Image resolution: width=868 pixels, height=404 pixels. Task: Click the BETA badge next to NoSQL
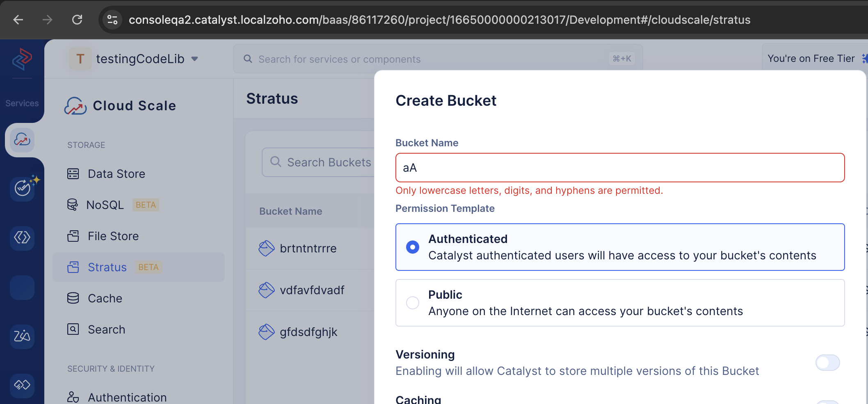click(146, 205)
